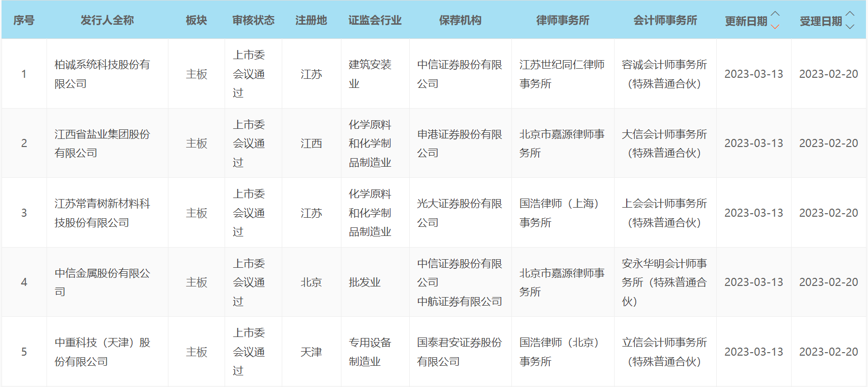
Task: Sort 受理日期 ascending with up arrow
Action: [x=850, y=14]
